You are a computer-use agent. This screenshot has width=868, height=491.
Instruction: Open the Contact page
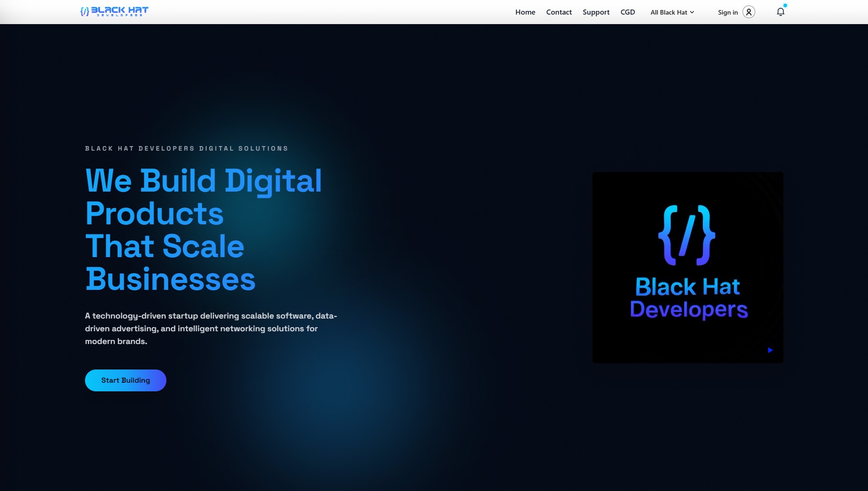559,12
